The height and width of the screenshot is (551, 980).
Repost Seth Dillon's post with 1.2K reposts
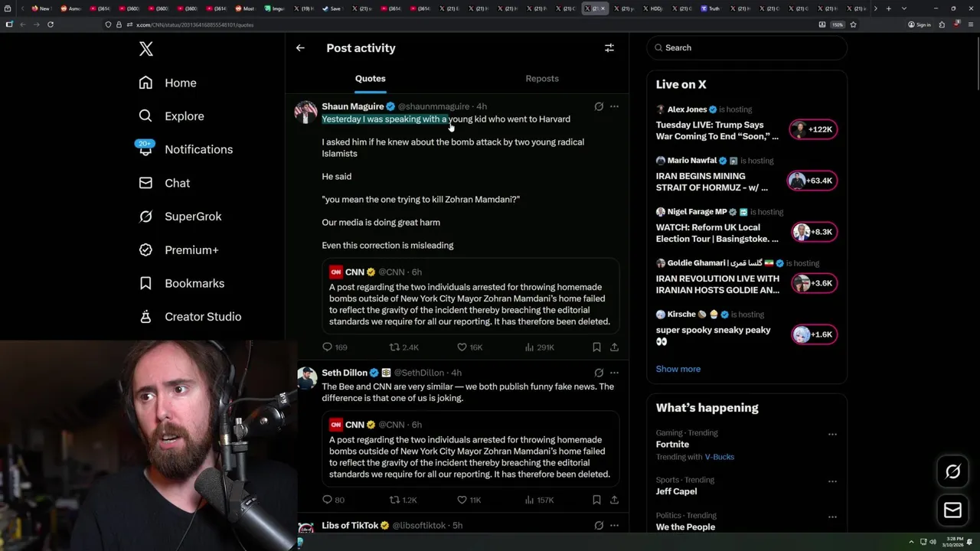click(403, 500)
